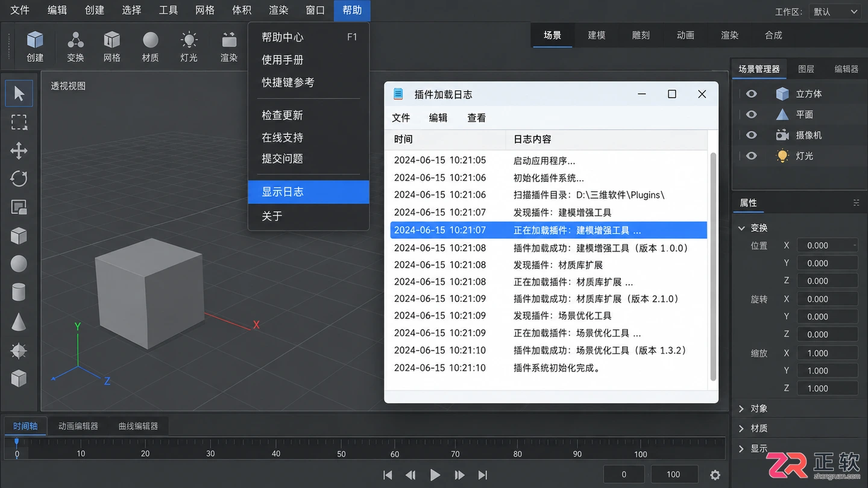The image size is (868, 488).
Task: Add a sphere primitive from the left toolbar
Action: [x=19, y=264]
